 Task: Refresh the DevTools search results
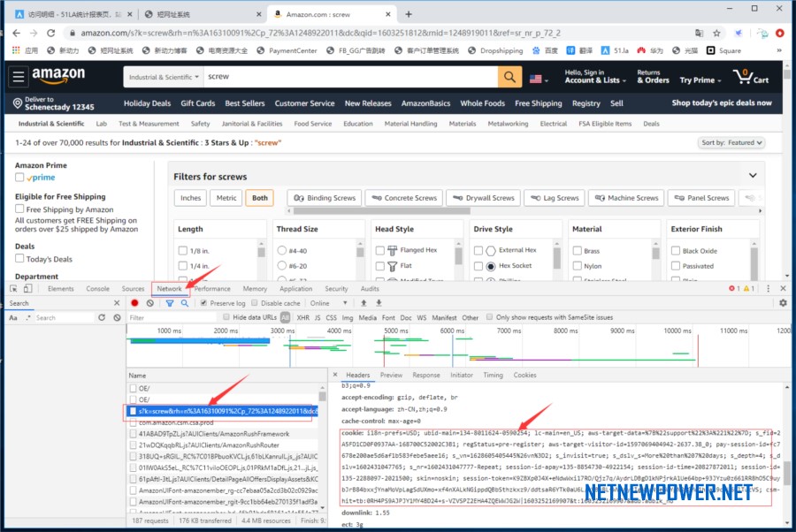(102, 317)
